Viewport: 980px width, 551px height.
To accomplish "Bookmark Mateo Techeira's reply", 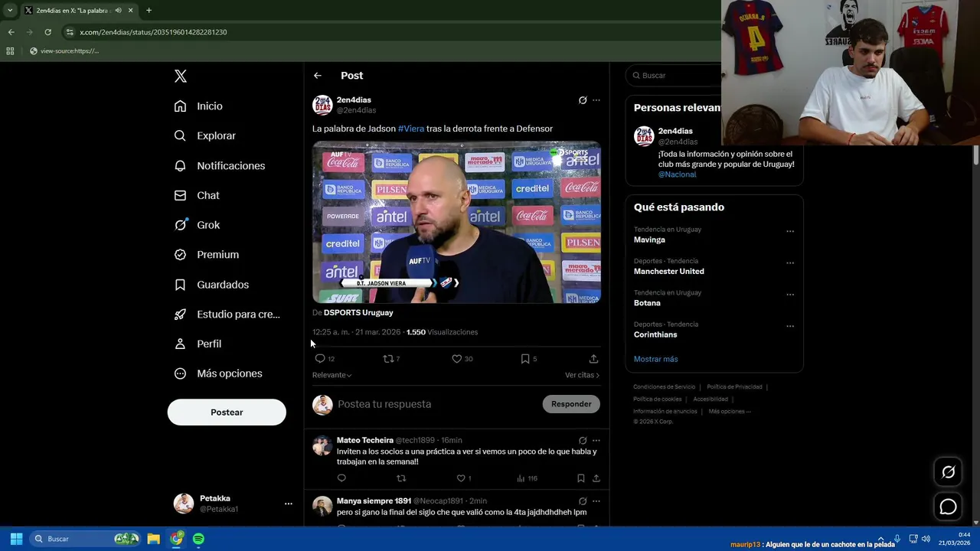I will (581, 478).
